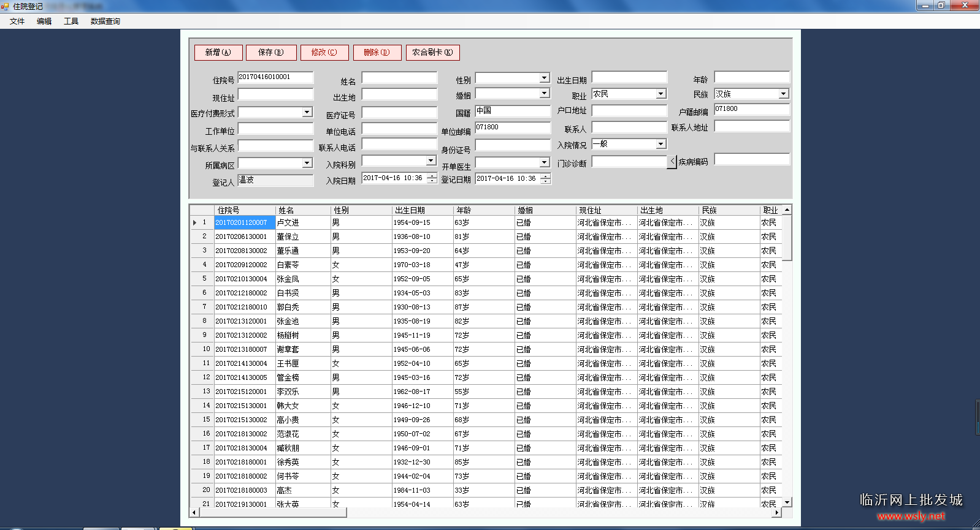Click the horizontal scrollbar right arrow
This screenshot has height=530, width=980.
777,512
